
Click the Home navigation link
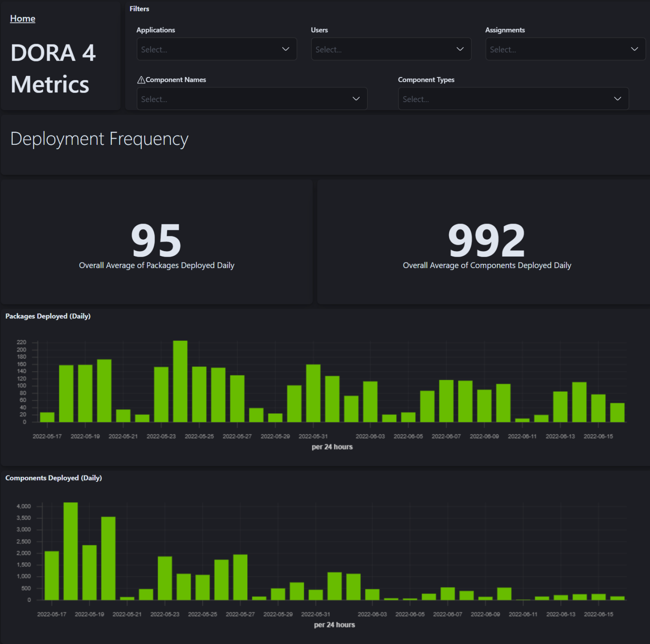pos(22,18)
